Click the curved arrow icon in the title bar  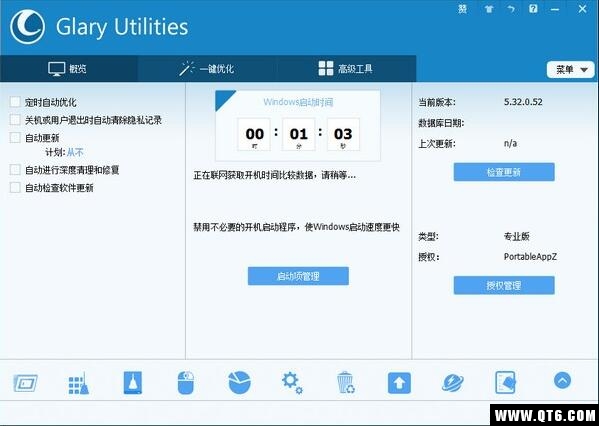(x=511, y=9)
